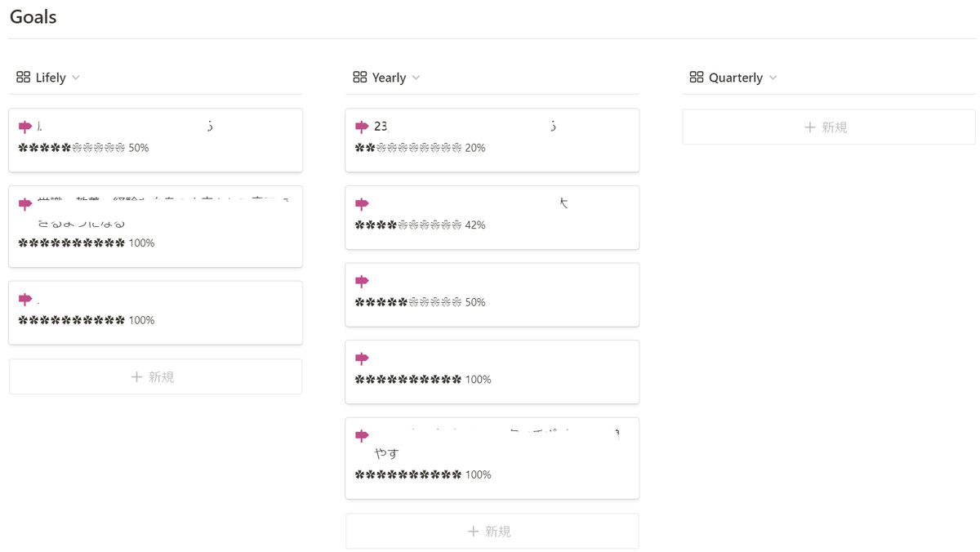980x552 pixels.
Task: Click the gallery view icon beside Lifely
Action: pyautogui.click(x=23, y=77)
